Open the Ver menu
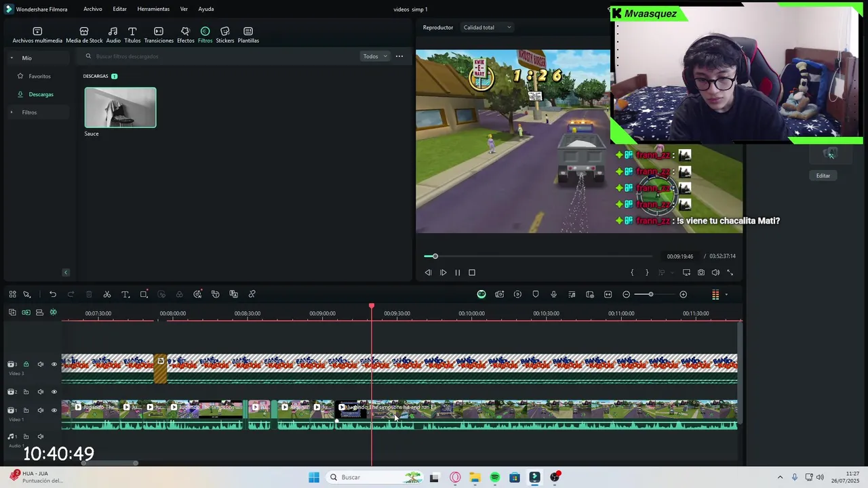 tap(184, 9)
